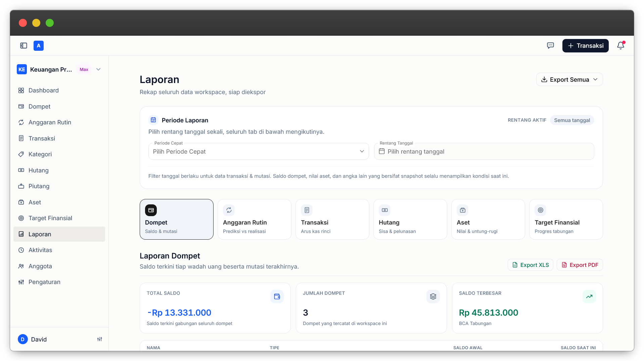Open Pengaturan in the sidebar
This screenshot has height=361, width=644.
click(x=59, y=282)
